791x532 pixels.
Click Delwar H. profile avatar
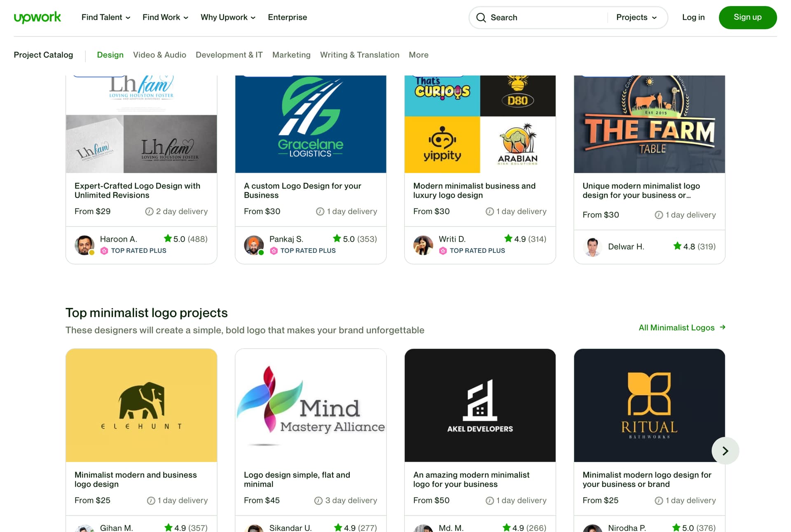pyautogui.click(x=592, y=247)
